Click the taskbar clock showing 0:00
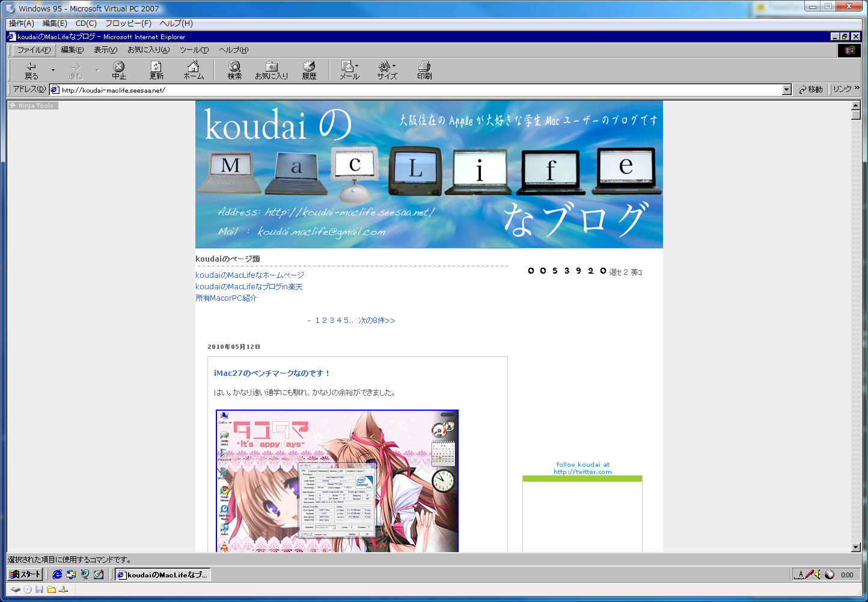The image size is (868, 602). pyautogui.click(x=847, y=575)
